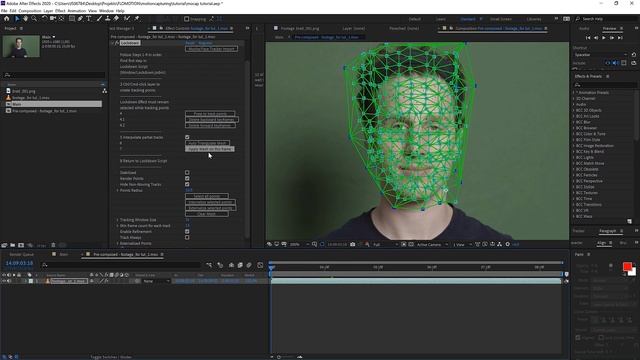The height and width of the screenshot is (360, 640).
Task: Open the viewer resolution Full dropdown
Action: 385,244
